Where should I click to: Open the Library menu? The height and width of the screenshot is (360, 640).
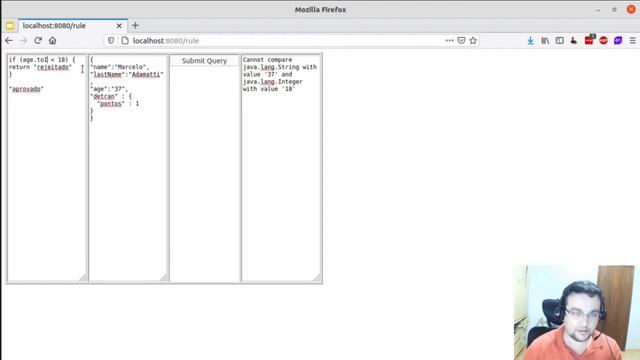point(545,40)
